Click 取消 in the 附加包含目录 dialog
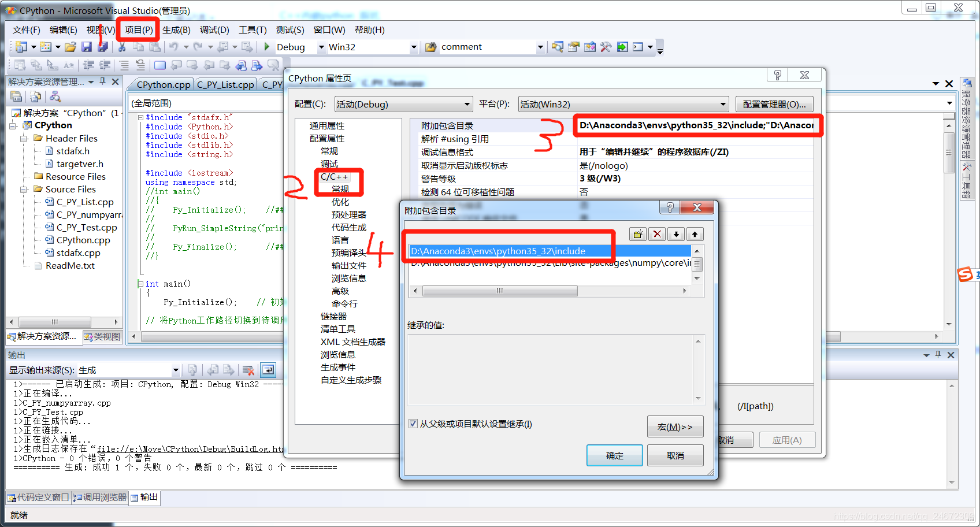 point(675,455)
